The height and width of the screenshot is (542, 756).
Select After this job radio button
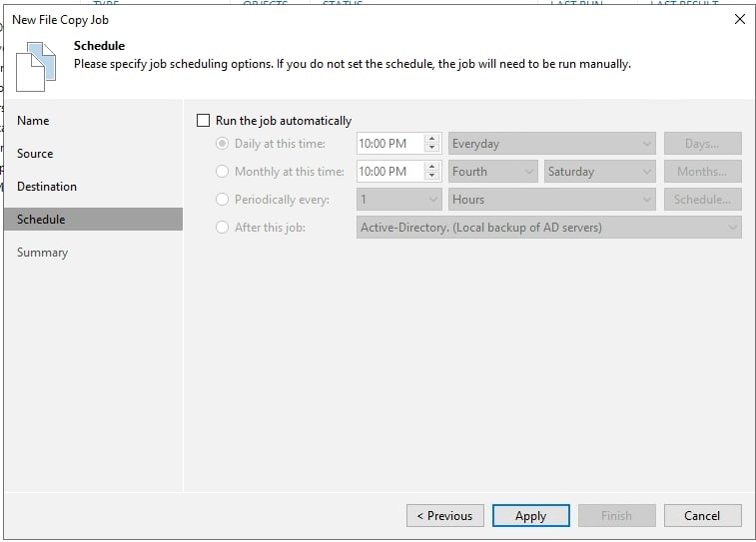click(222, 228)
